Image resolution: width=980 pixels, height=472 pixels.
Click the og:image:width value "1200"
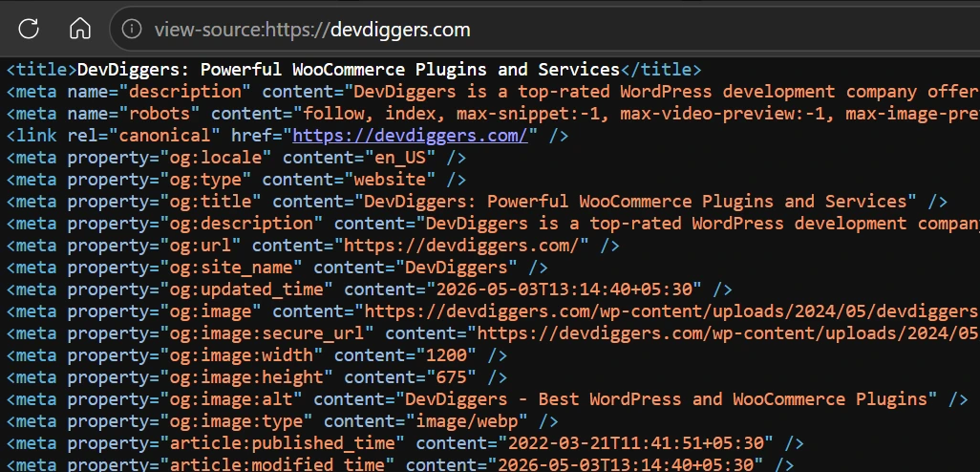click(446, 355)
